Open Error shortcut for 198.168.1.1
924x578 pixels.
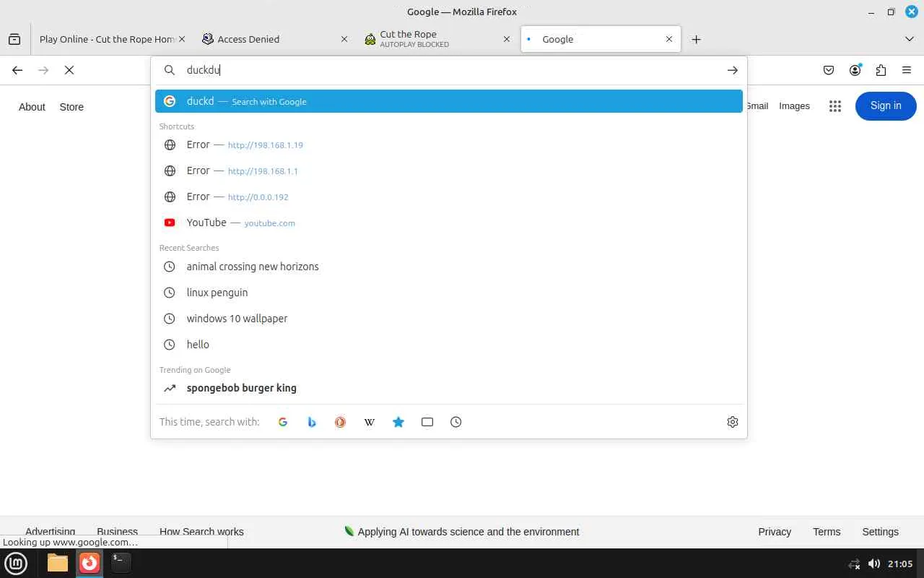449,171
